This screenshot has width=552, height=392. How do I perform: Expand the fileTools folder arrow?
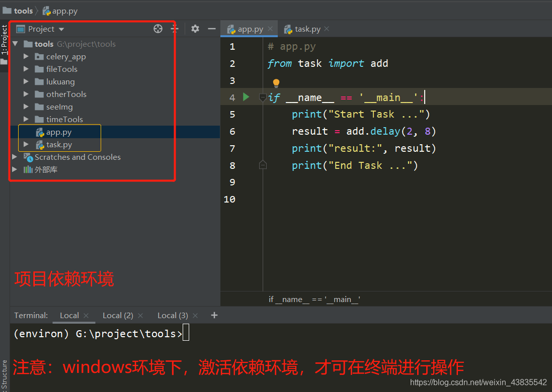[26, 69]
